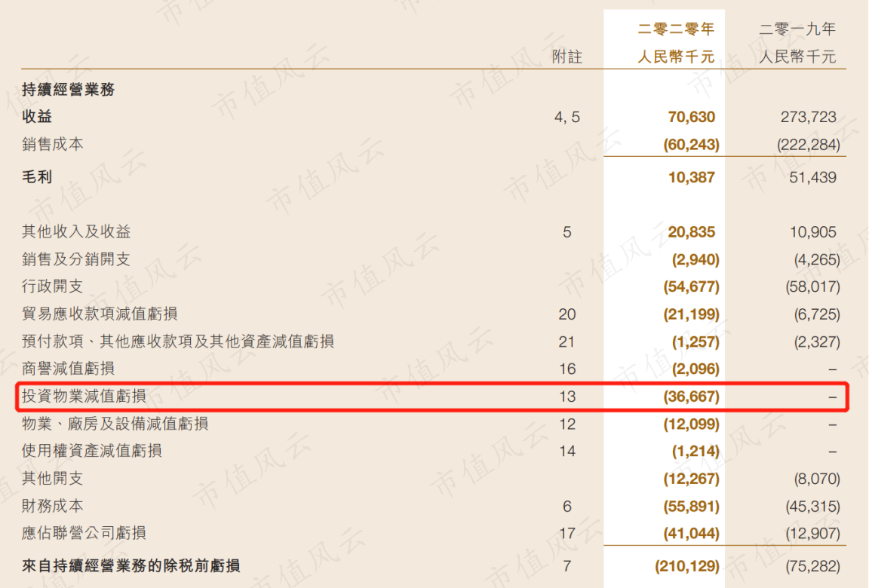Screen dimensions: 869x588
Task: Click note number 12
Action: coord(567,424)
